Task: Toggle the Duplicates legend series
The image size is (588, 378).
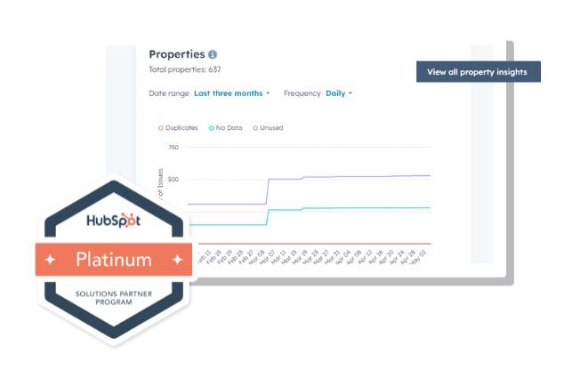Action: pyautogui.click(x=178, y=128)
